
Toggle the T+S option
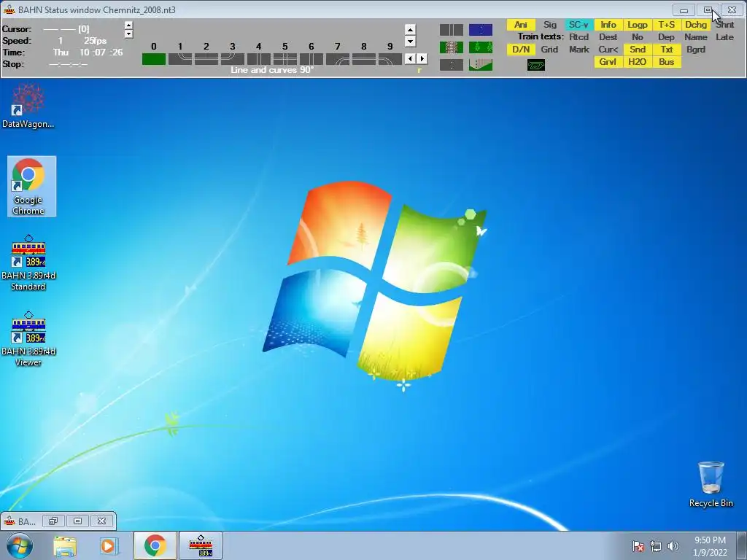click(667, 25)
